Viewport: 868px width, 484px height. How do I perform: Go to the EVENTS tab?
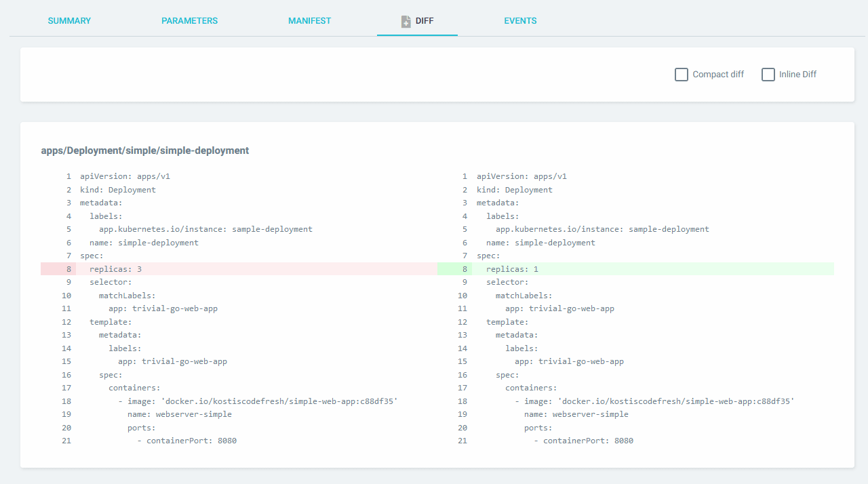(x=520, y=21)
